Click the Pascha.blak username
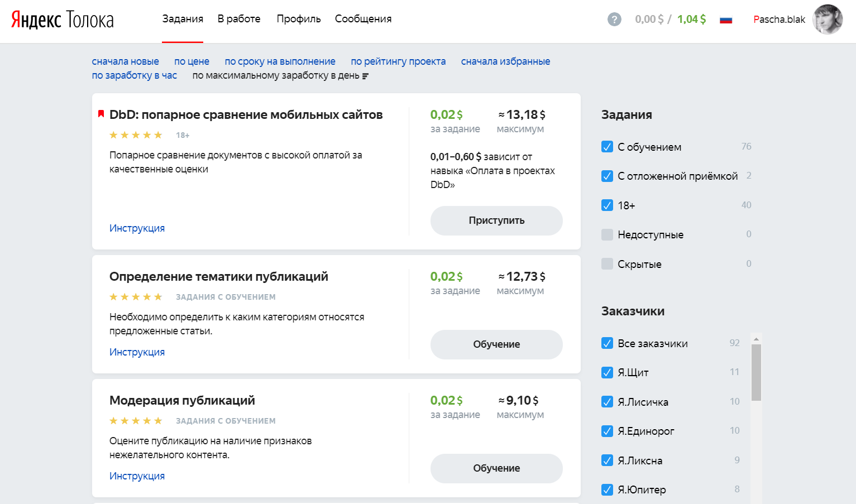The width and height of the screenshot is (856, 504). click(779, 20)
